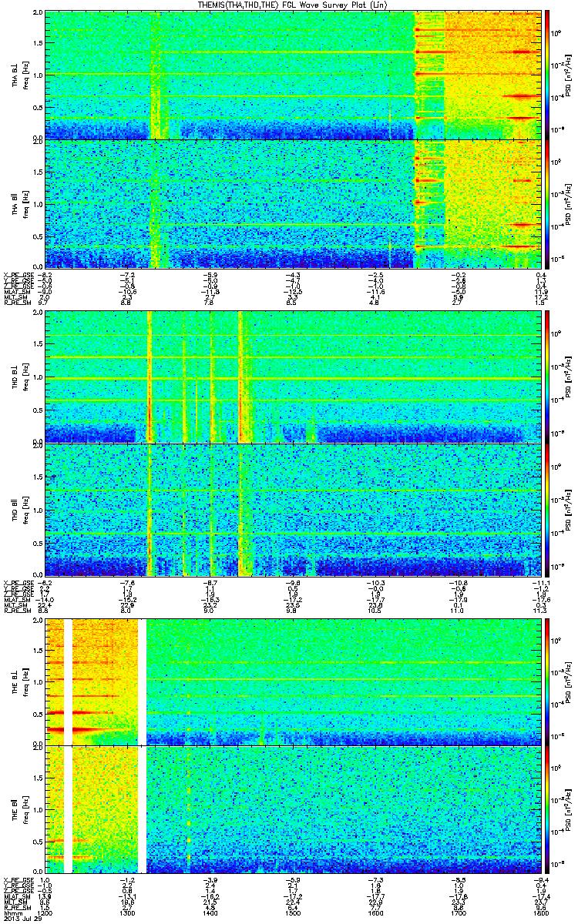Click the THEMIS FGL Wave Survey Plot title
This screenshot has height=924, width=578.
click(x=292, y=5)
